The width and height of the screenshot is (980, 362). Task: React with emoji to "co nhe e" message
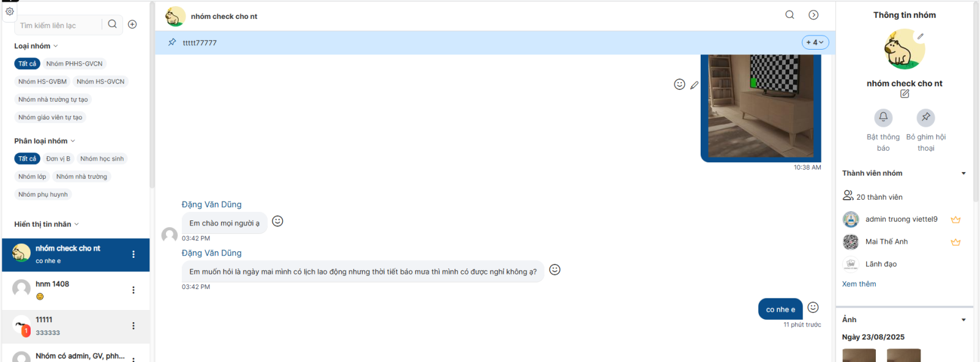pos(813,307)
